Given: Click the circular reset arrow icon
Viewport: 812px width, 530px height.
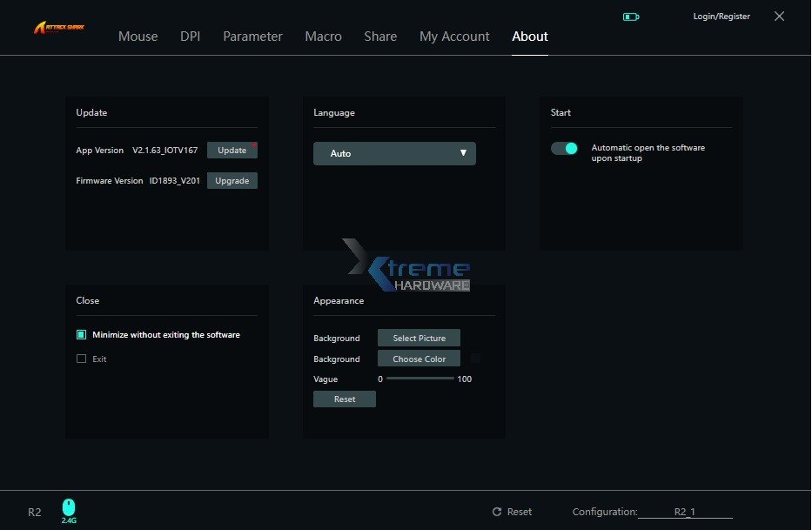Looking at the screenshot, I should point(496,512).
